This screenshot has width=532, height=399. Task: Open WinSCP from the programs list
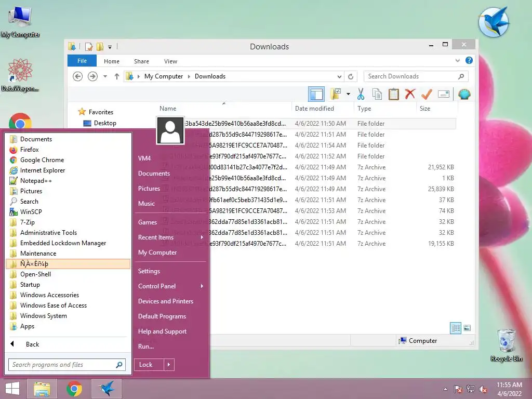click(31, 212)
